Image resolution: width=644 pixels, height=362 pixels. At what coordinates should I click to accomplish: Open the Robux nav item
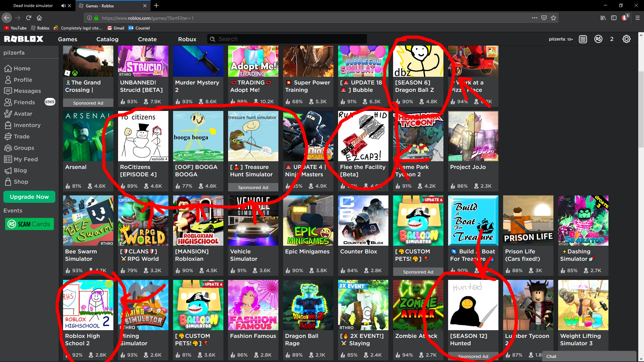click(187, 39)
